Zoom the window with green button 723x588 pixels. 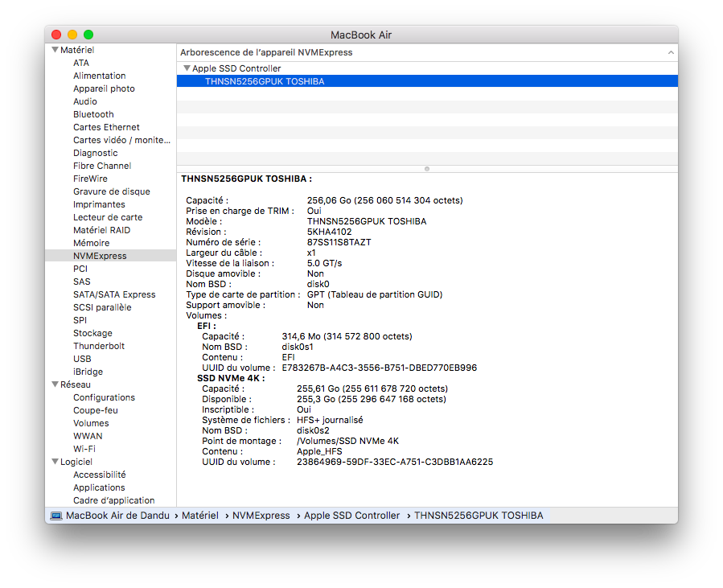88,35
